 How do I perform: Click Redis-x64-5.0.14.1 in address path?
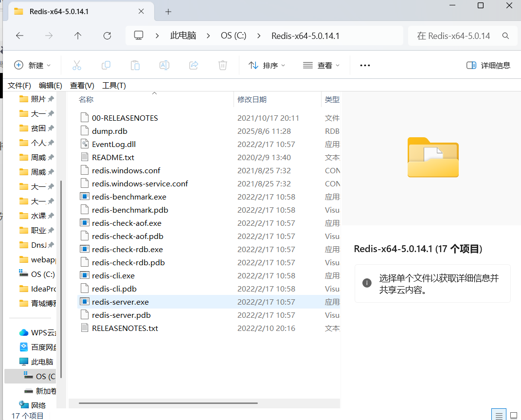[305, 36]
